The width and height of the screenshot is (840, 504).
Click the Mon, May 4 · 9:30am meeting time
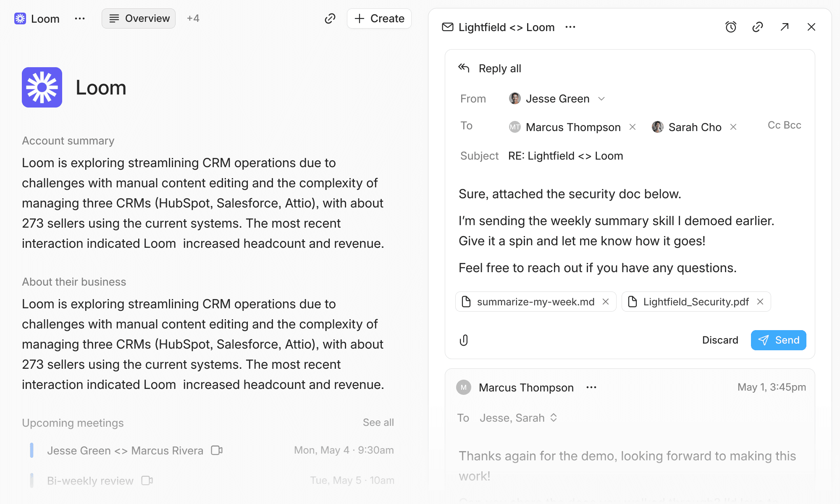click(344, 450)
